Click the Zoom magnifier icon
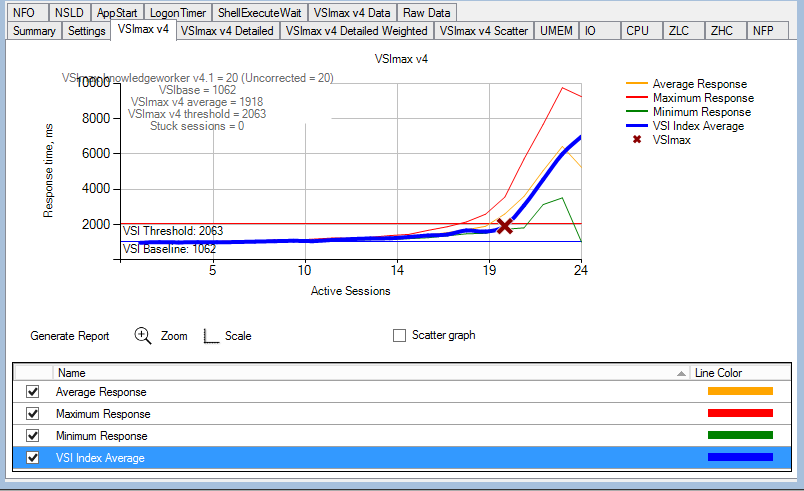The height and width of the screenshot is (491, 804). pos(143,336)
